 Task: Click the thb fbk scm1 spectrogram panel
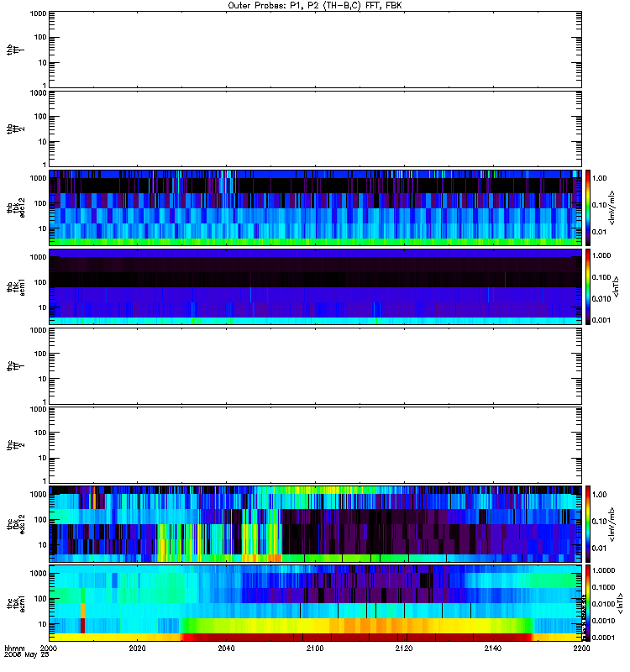tap(315, 286)
